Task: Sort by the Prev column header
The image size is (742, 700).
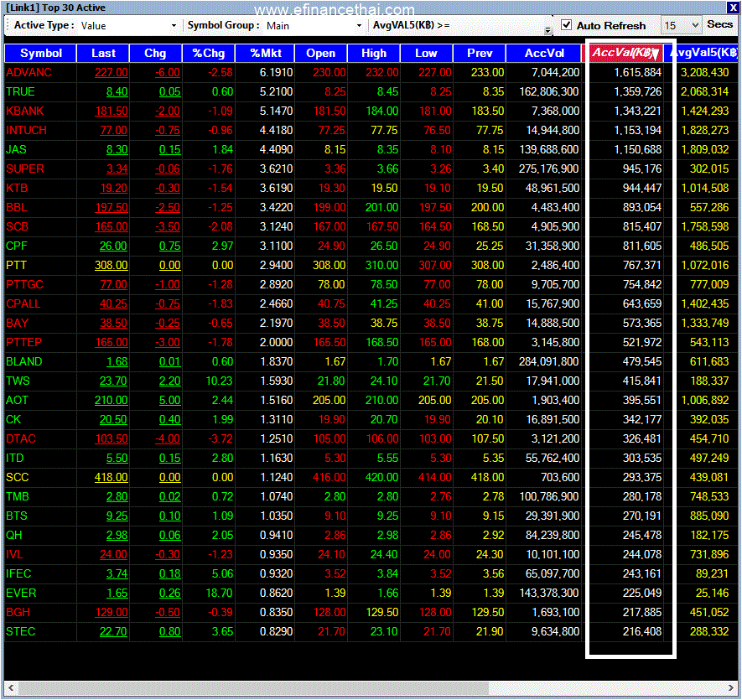Action: (480, 53)
